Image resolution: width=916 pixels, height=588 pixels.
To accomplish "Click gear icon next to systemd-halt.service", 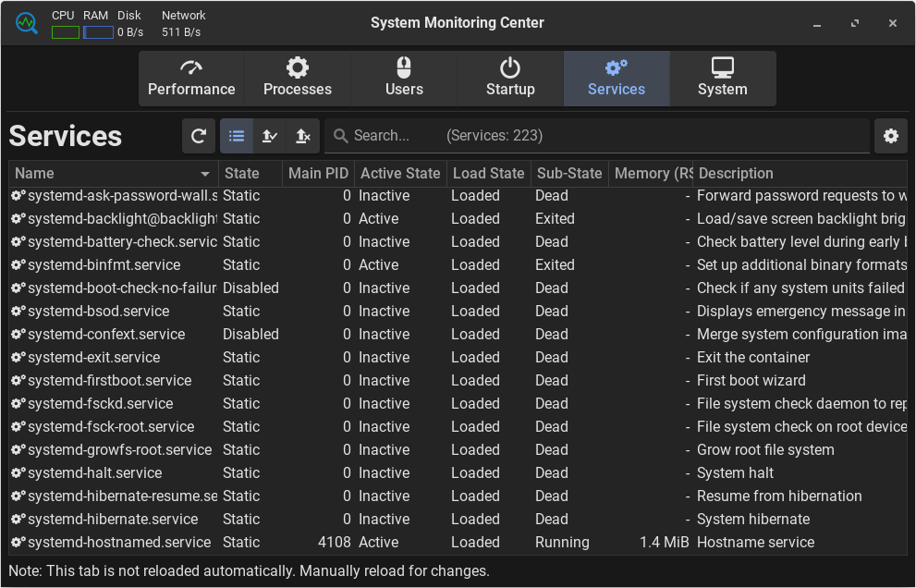I will pos(18,472).
